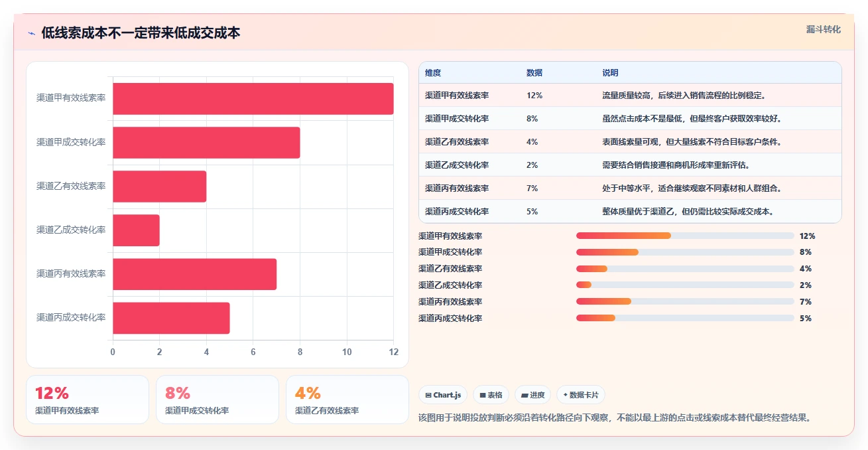Click the 渠道丙有效线索率 bar in the chart
The image size is (868, 450).
pyautogui.click(x=195, y=274)
